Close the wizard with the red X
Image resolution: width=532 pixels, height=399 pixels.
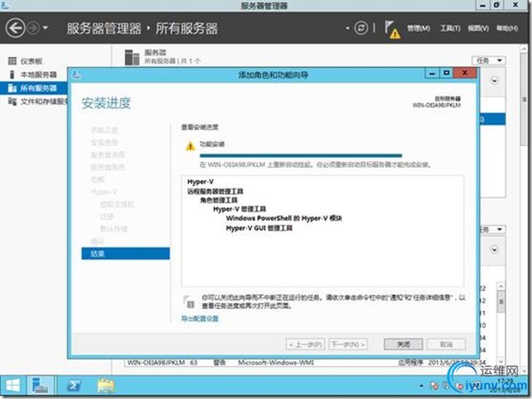point(465,73)
